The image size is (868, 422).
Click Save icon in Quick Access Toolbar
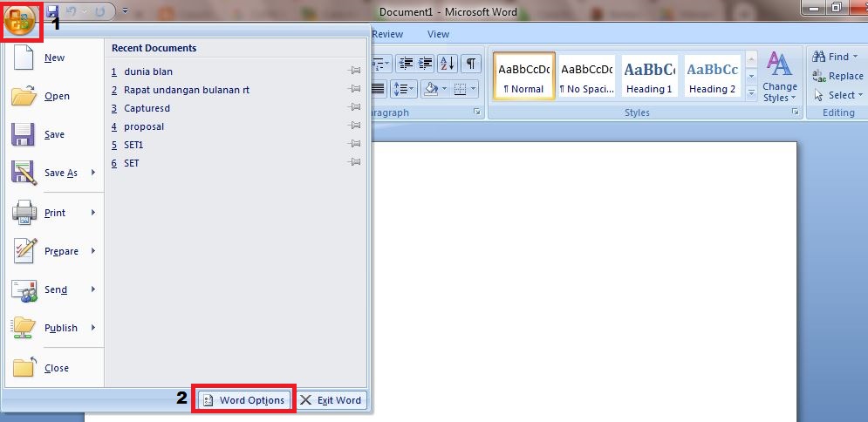tap(52, 11)
